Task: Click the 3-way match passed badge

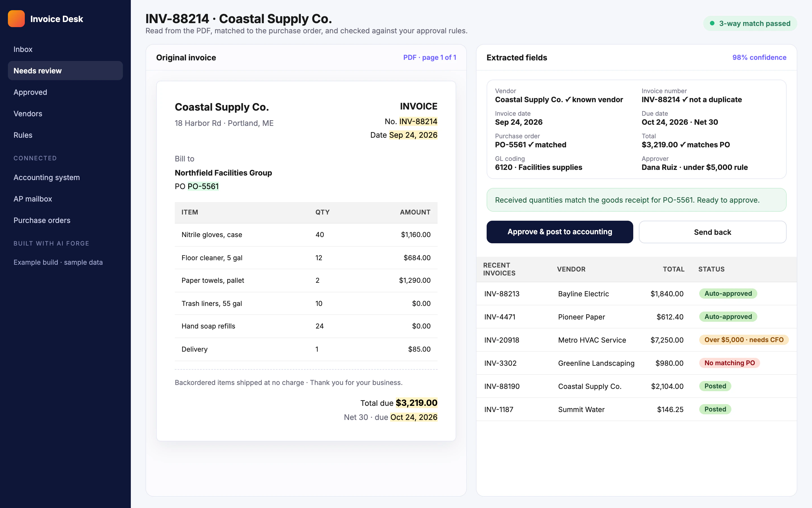Action: pyautogui.click(x=750, y=23)
